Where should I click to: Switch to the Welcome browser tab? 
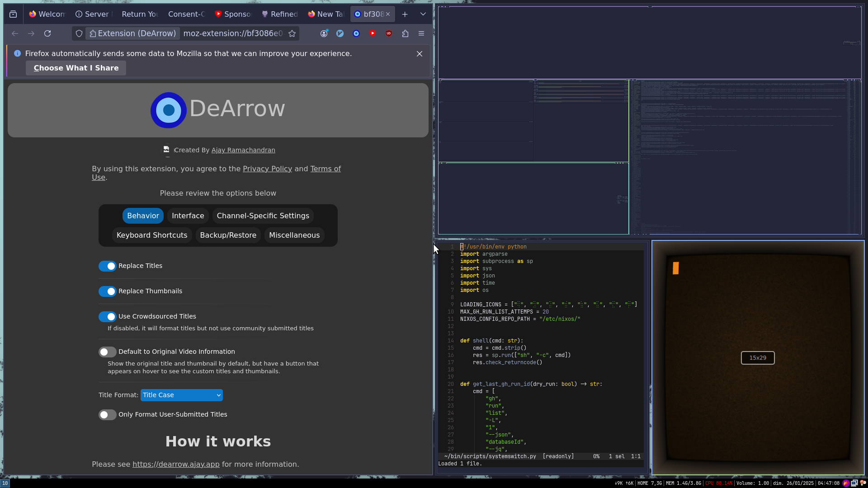coord(47,14)
